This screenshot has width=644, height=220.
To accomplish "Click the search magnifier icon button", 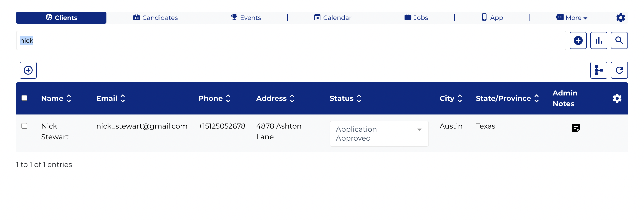I will point(619,40).
